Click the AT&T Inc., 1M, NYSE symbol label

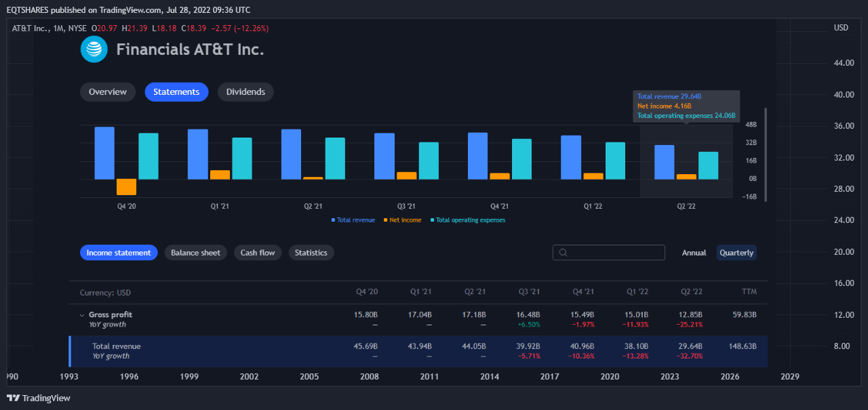pos(49,28)
